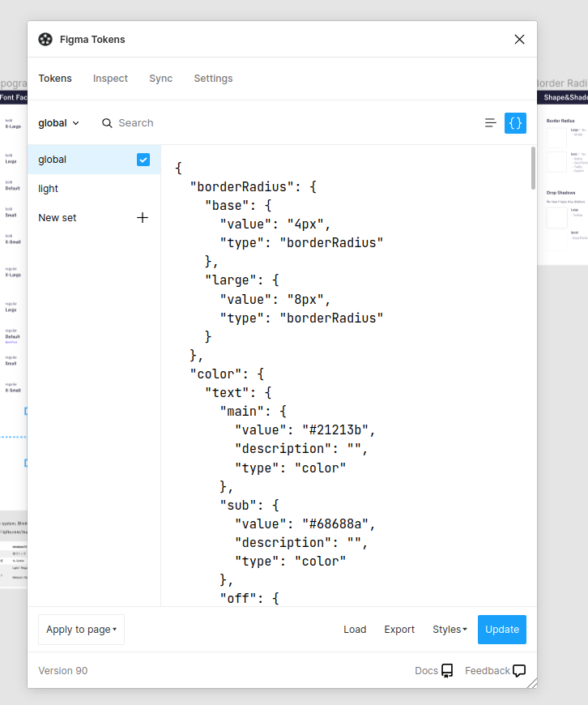Image resolution: width=588 pixels, height=705 pixels.
Task: Add a new token set plus icon
Action: point(143,218)
